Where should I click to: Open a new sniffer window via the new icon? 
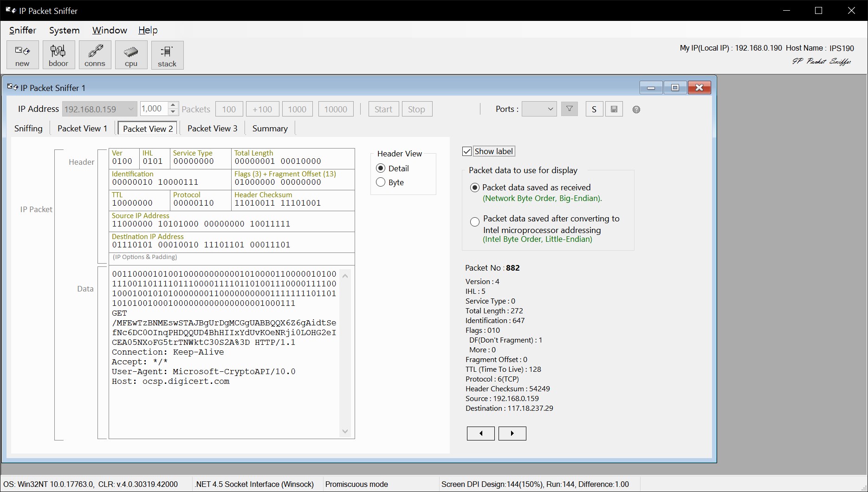(x=22, y=55)
